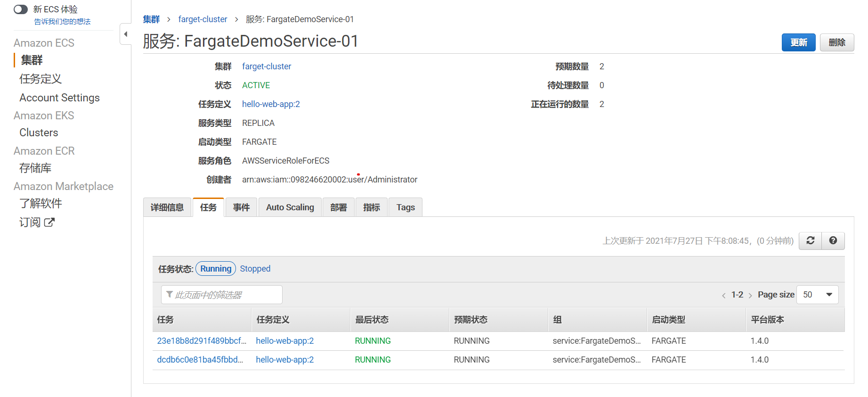The height and width of the screenshot is (397, 868).
Task: Switch to the 部署 tab
Action: tap(338, 207)
